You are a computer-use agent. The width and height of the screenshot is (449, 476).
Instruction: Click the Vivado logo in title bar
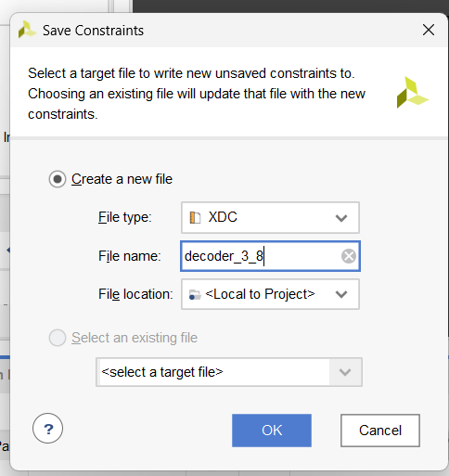tap(27, 30)
